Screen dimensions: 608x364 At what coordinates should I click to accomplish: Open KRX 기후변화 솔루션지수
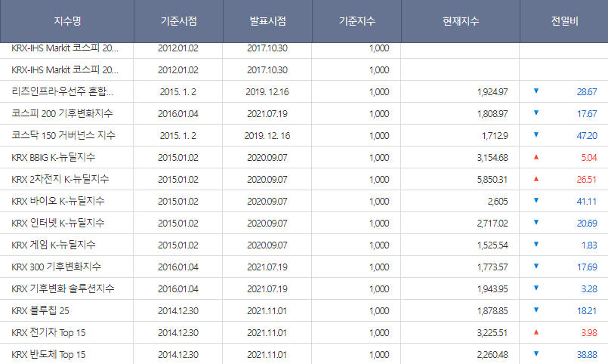tap(63, 288)
